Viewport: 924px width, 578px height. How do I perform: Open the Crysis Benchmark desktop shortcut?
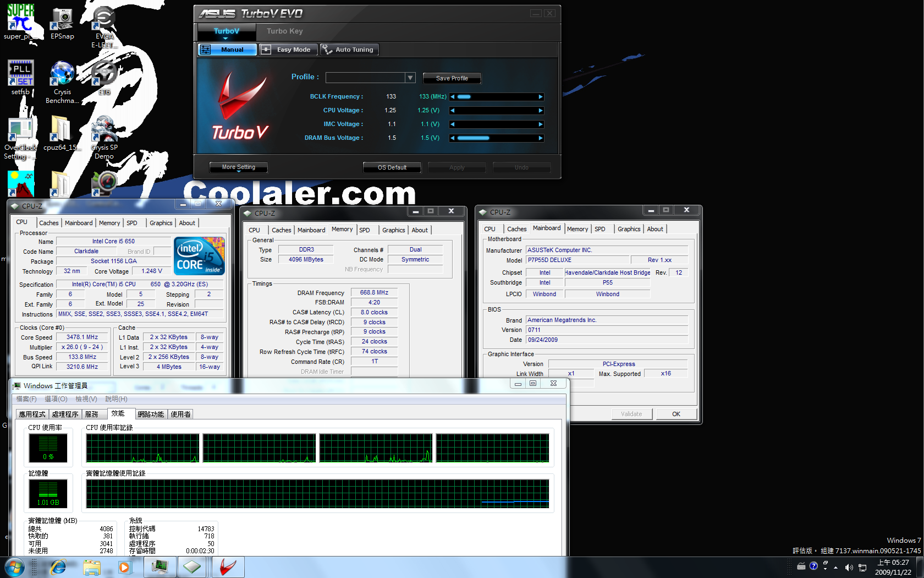pos(62,81)
